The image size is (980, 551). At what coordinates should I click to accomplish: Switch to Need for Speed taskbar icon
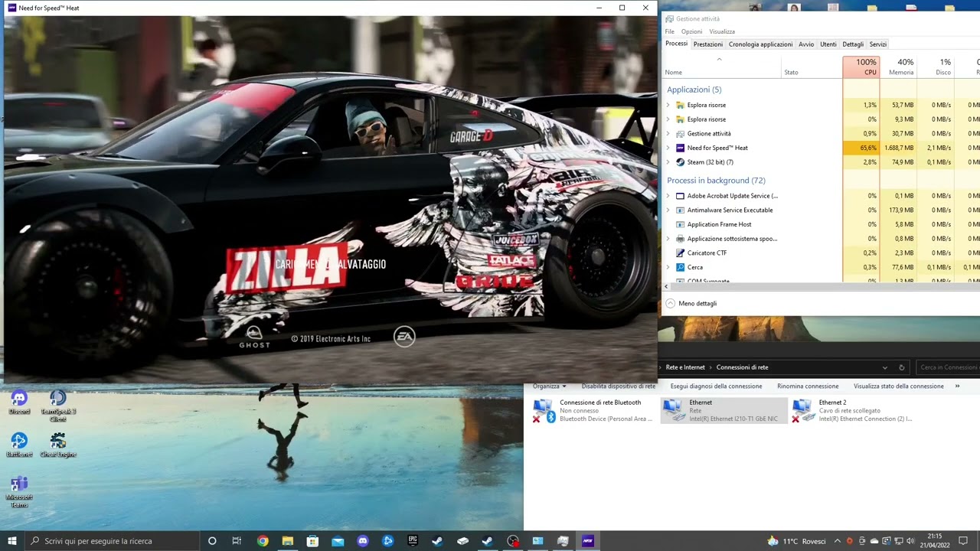[x=588, y=541]
